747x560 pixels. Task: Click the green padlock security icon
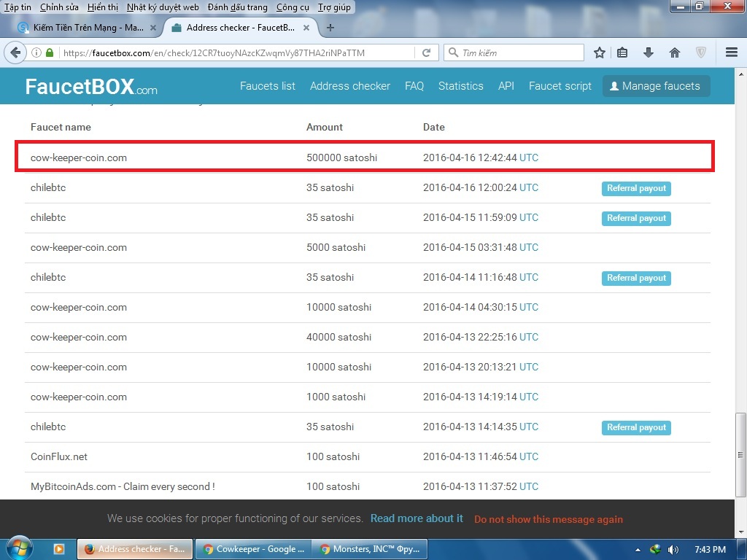pyautogui.click(x=50, y=52)
